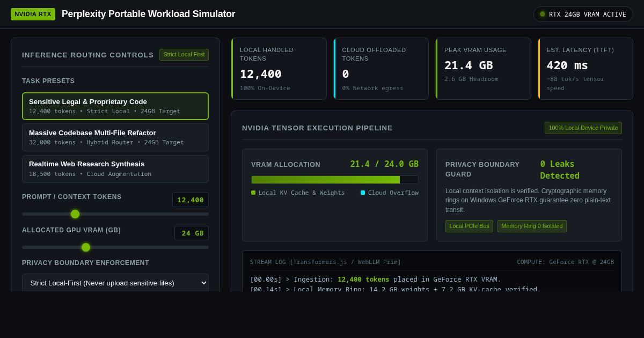Screen dimensions: 644x338
Task: Click the Memory Ring 0 Isolated tag
Action: (532, 226)
